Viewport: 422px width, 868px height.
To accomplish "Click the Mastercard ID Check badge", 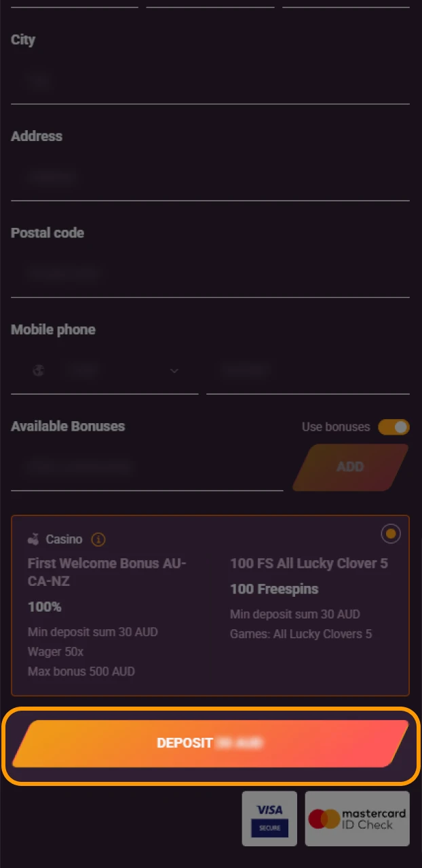I will click(x=357, y=818).
